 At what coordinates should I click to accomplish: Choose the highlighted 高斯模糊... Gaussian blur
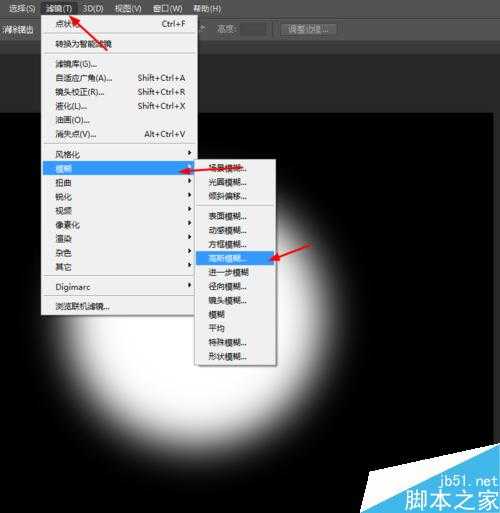click(x=235, y=258)
